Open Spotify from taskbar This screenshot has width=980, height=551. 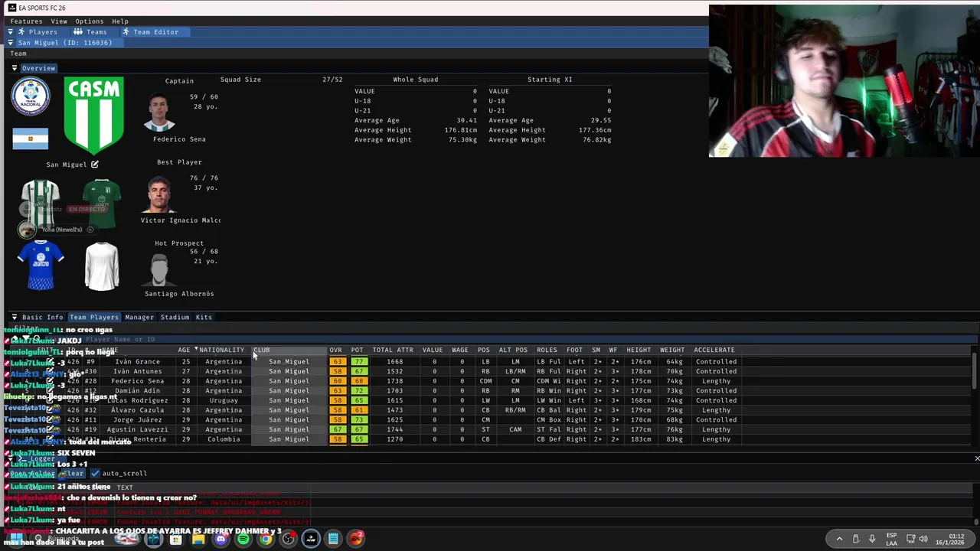pyautogui.click(x=243, y=539)
